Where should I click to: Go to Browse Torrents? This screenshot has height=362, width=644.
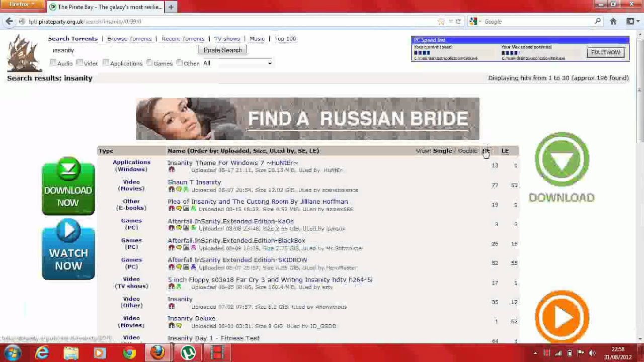click(x=129, y=39)
